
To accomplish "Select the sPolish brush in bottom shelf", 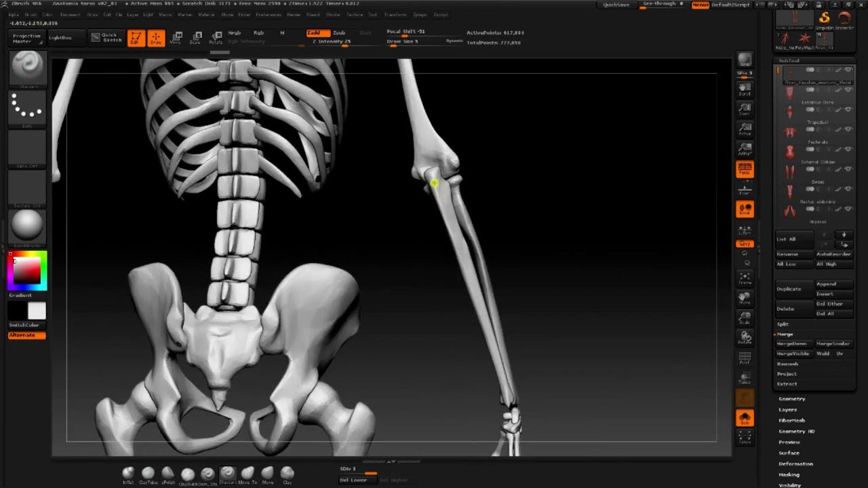I will 167,474.
